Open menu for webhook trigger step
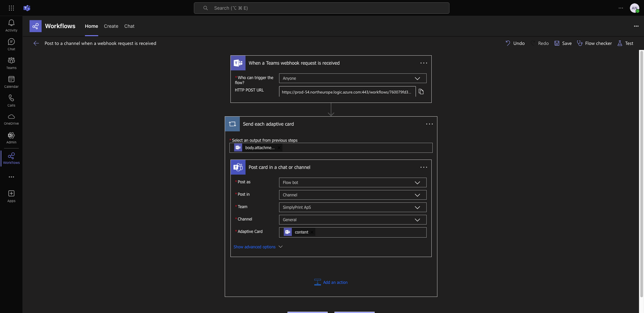 pos(423,63)
